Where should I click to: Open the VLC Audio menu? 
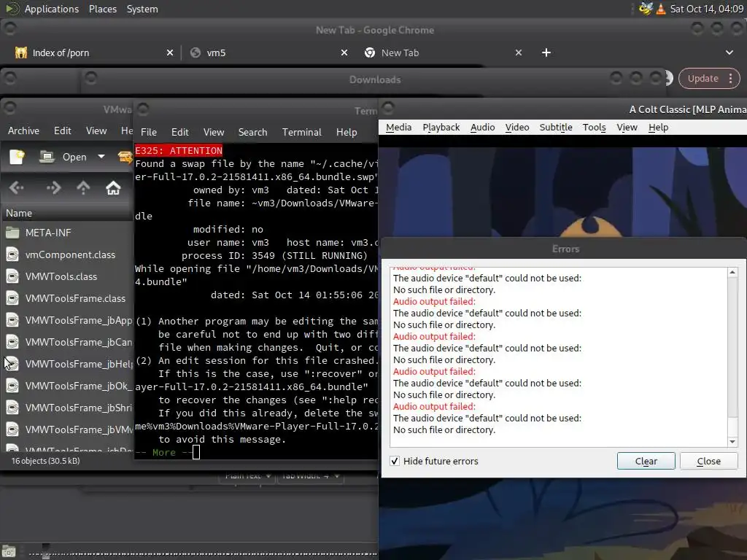483,127
